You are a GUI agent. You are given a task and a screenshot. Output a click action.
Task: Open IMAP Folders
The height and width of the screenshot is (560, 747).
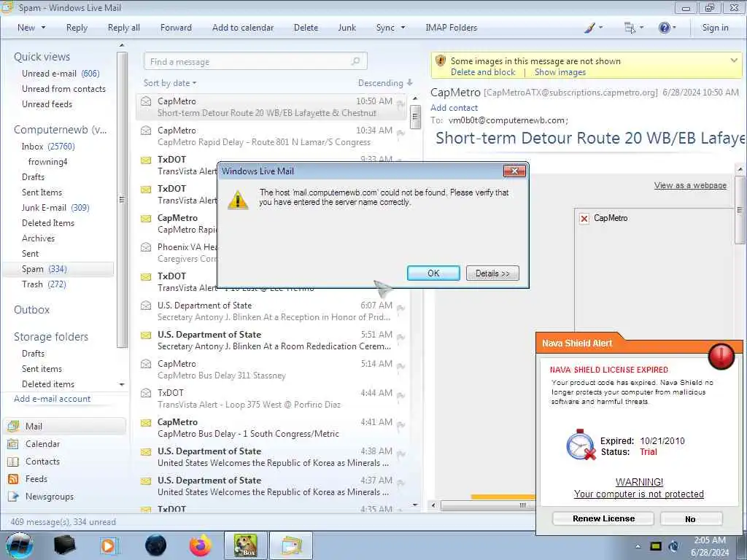pos(451,28)
